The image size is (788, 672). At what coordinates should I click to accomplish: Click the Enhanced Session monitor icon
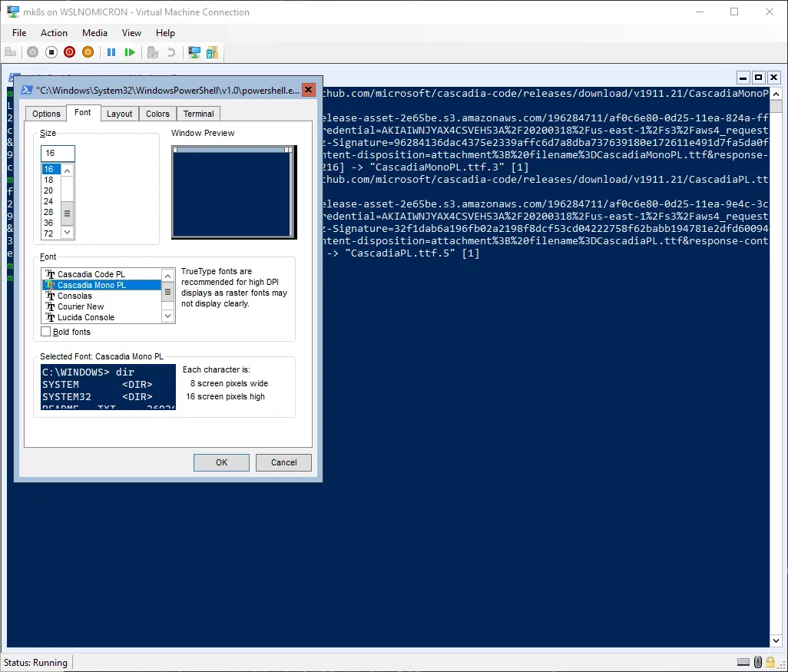pyautogui.click(x=194, y=52)
